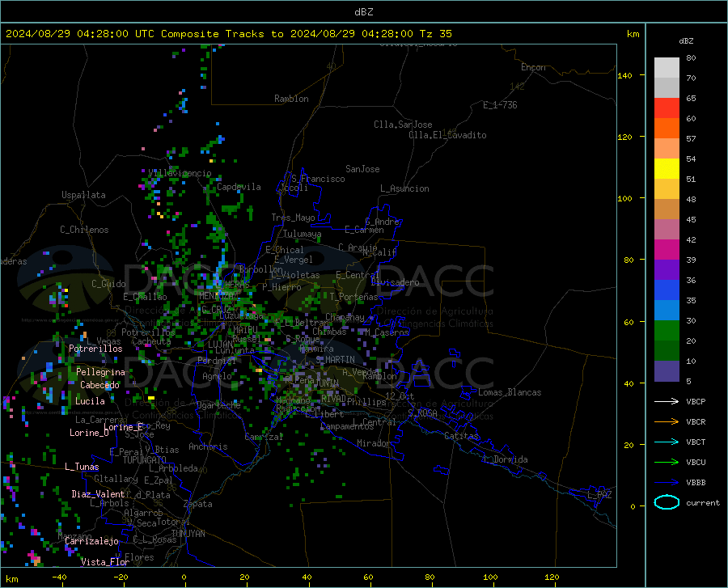Click the Clla.El_Cavadito map label
The image size is (728, 588).
click(x=447, y=135)
